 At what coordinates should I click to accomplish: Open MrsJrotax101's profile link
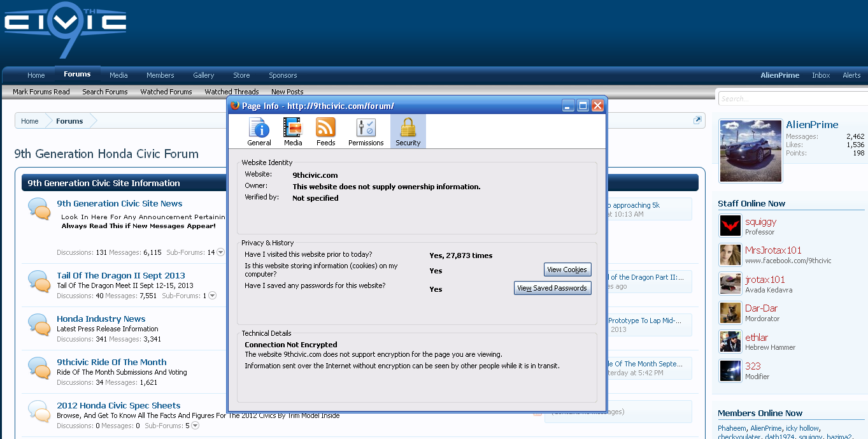point(773,250)
